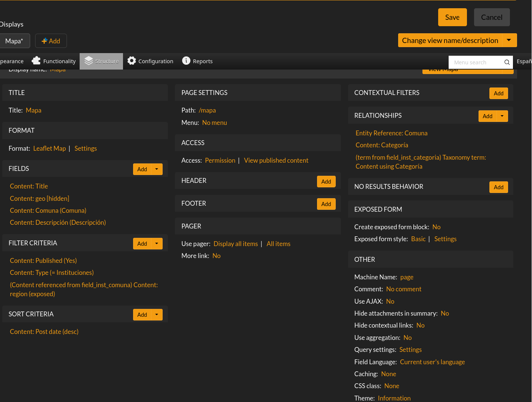Click the Reports info icon
The image size is (532, 402).
pyautogui.click(x=186, y=61)
